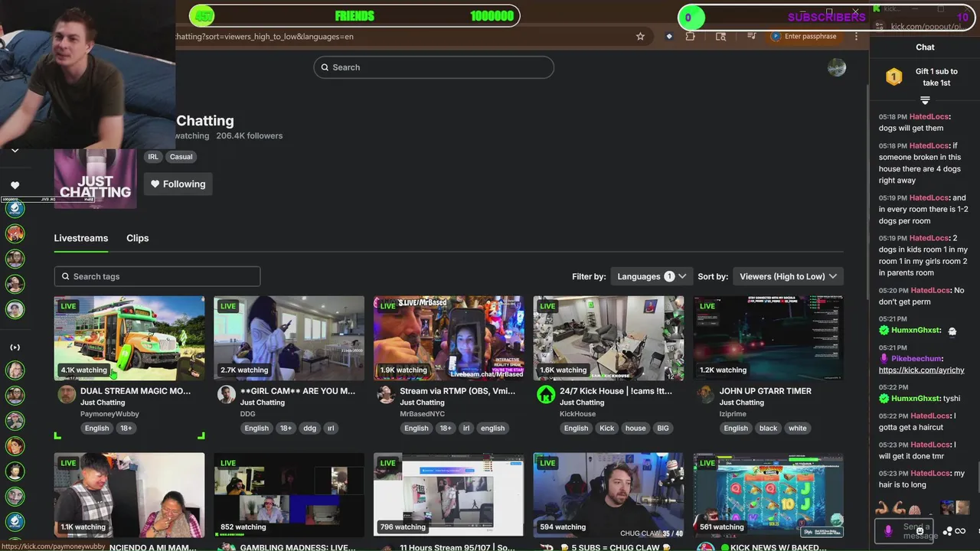Click the 18+ tag under MrBasedNYC stream
980x551 pixels.
pos(446,429)
